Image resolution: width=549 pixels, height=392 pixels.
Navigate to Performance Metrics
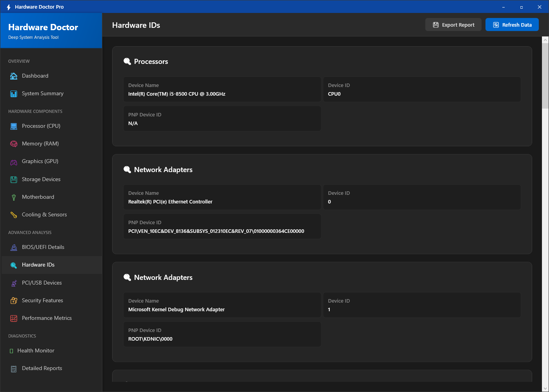pyautogui.click(x=52, y=318)
